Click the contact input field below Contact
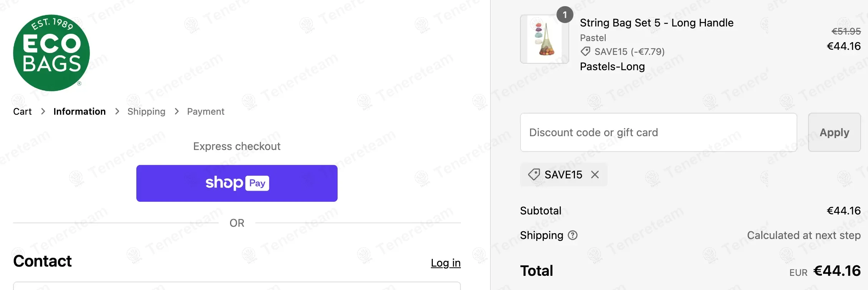The width and height of the screenshot is (868, 290). click(237, 286)
